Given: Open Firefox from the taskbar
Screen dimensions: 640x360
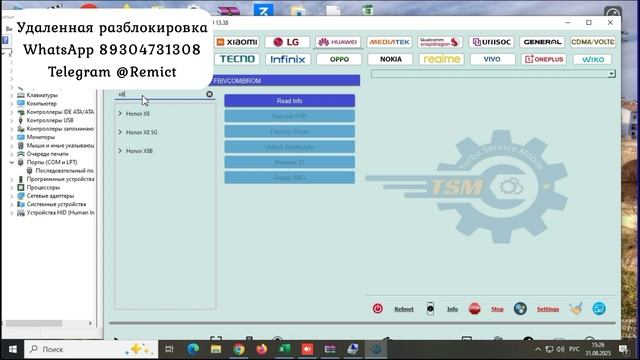Looking at the screenshot, I should 262,349.
